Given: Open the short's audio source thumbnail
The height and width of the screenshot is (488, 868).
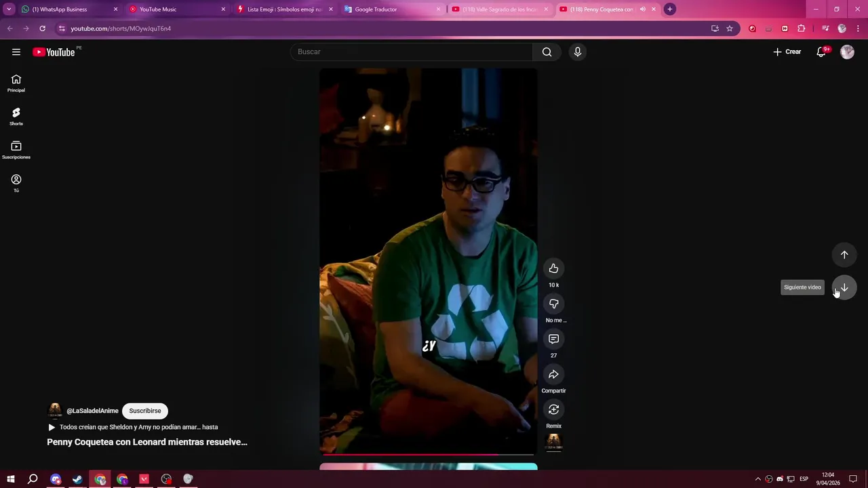Looking at the screenshot, I should click(553, 442).
